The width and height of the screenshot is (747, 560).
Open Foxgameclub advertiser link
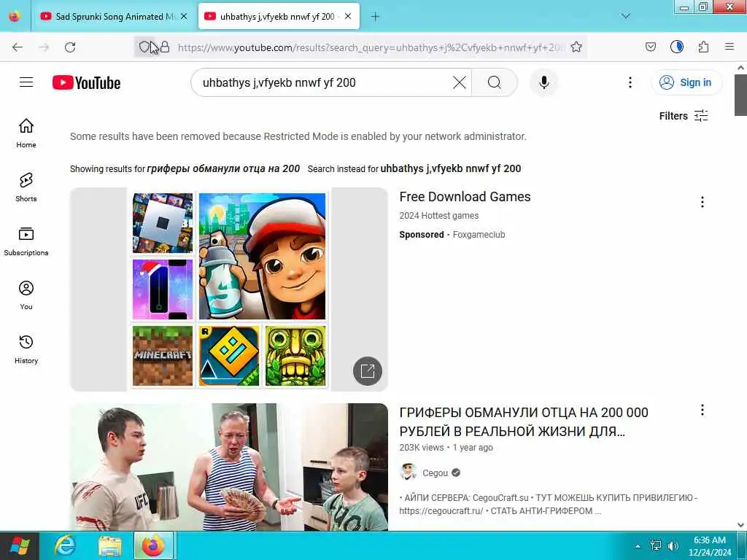pyautogui.click(x=479, y=234)
